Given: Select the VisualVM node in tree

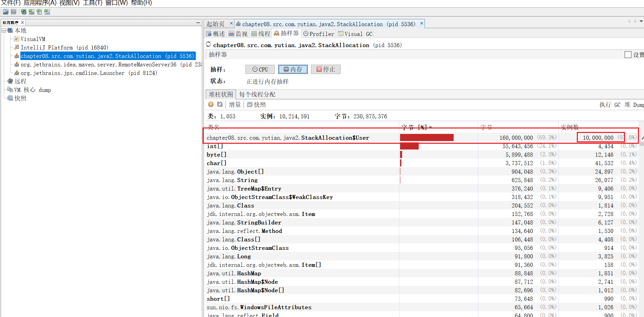Looking at the screenshot, I should tap(33, 39).
